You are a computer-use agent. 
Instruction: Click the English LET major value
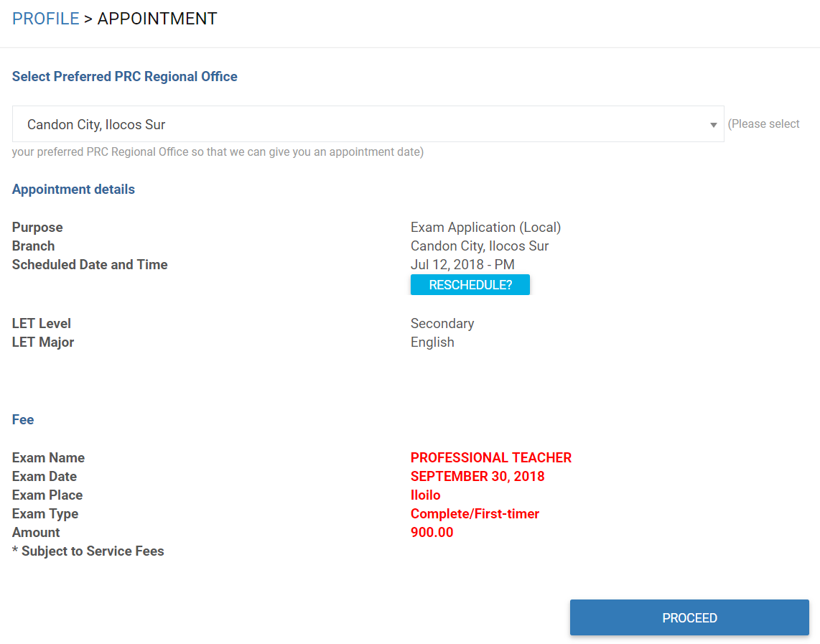point(432,342)
